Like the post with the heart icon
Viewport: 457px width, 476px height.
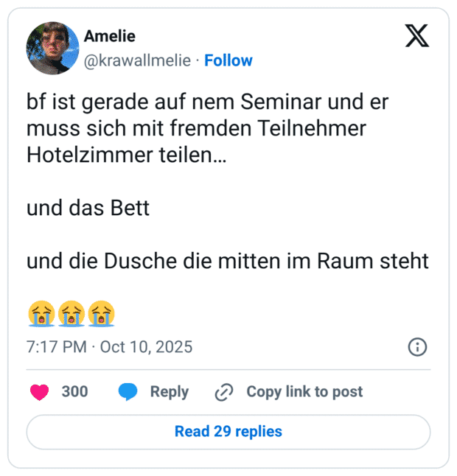click(39, 392)
